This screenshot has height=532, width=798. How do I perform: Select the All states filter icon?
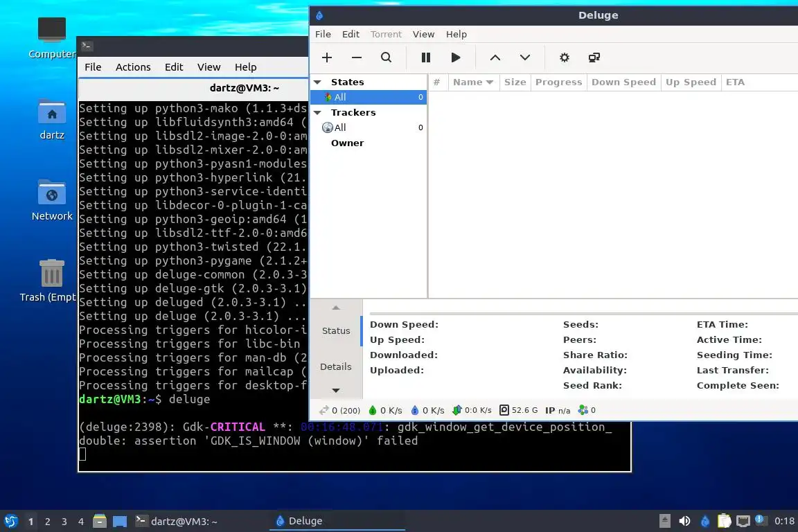click(328, 97)
